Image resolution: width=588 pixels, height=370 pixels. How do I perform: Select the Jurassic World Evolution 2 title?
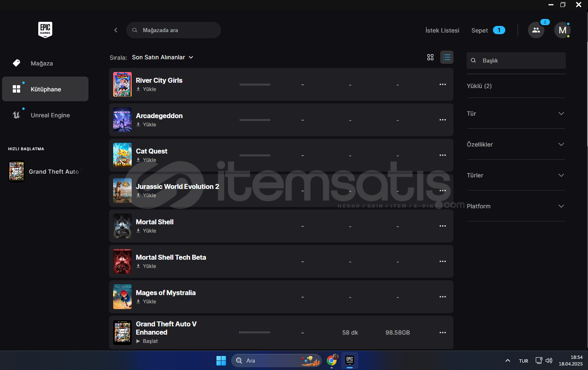pos(177,186)
